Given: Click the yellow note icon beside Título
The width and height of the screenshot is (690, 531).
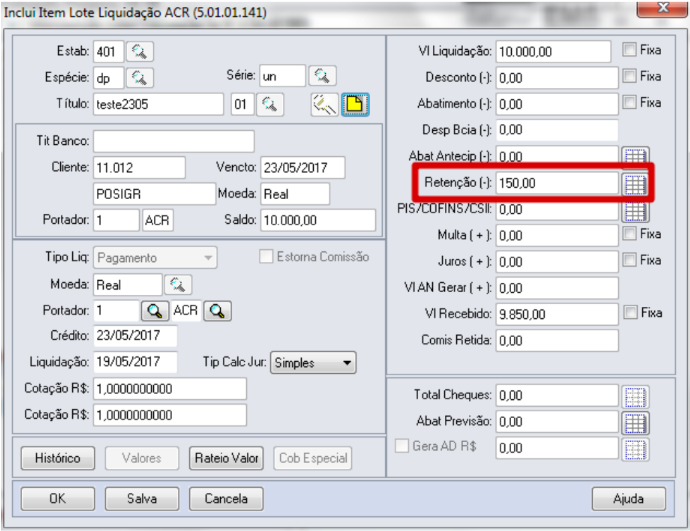Looking at the screenshot, I should point(355,104).
